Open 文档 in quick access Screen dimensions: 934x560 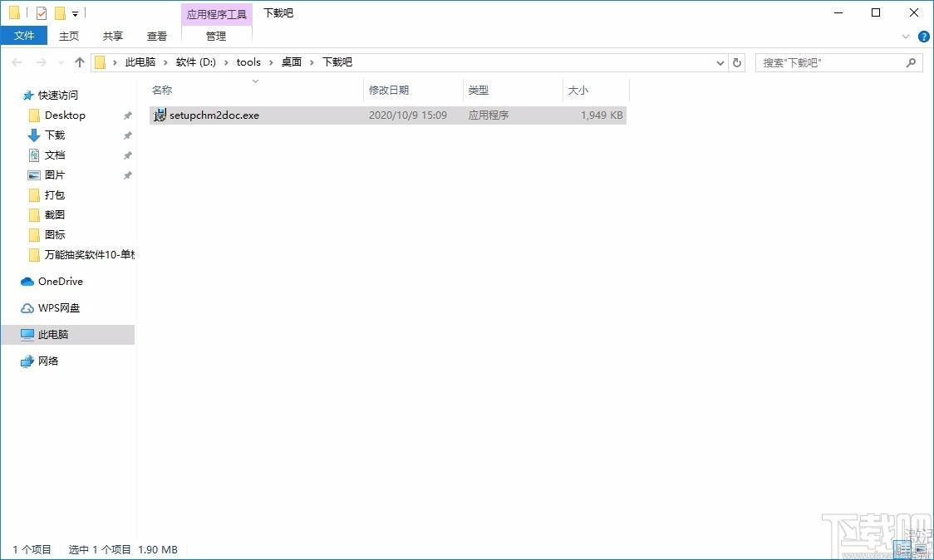(x=55, y=155)
